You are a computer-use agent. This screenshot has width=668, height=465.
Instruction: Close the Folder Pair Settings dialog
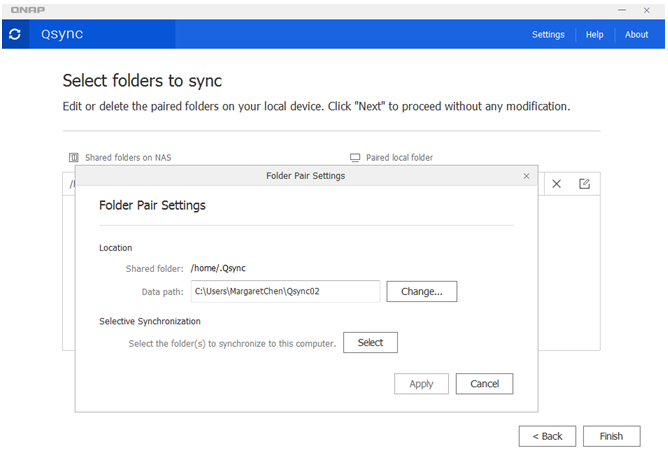pyautogui.click(x=527, y=176)
